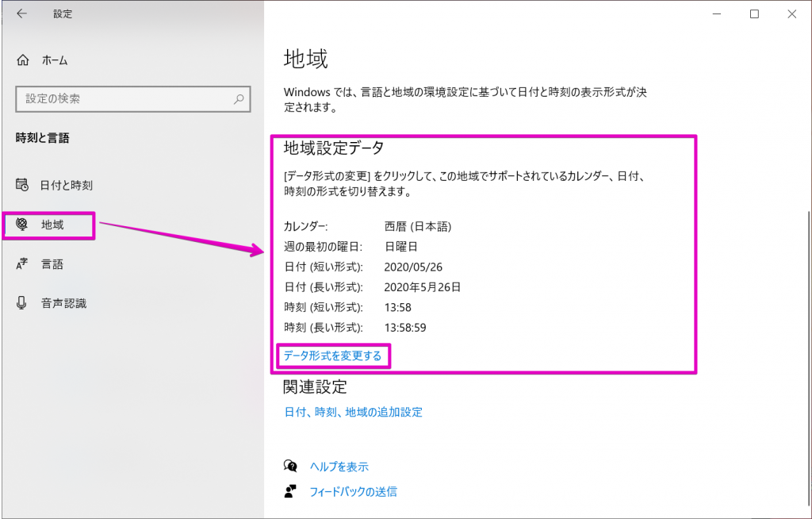This screenshot has height=519, width=812.
Task: Click the feedback person icon
Action: tap(290, 491)
